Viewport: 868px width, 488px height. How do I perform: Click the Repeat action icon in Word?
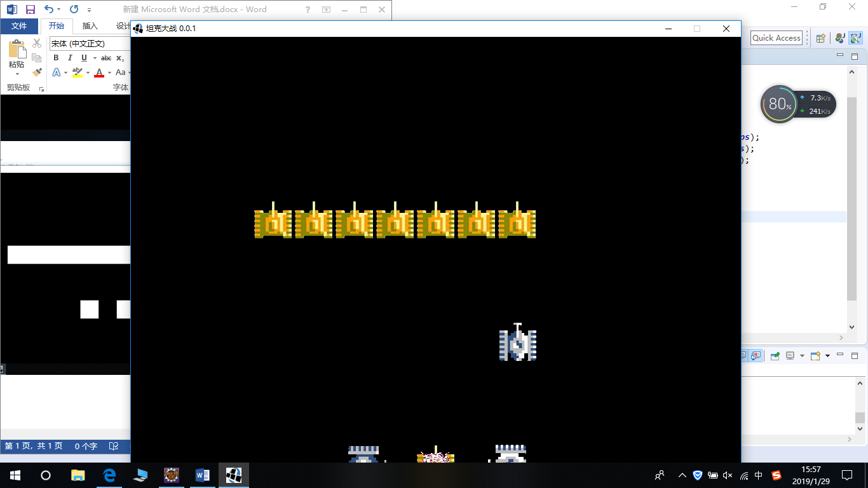tap(74, 10)
